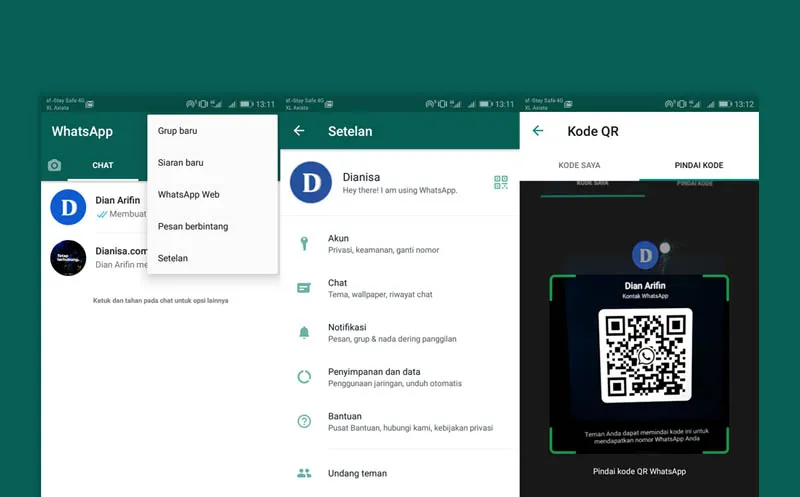
Task: Tap the bell icon for Notifikasi
Action: point(304,332)
